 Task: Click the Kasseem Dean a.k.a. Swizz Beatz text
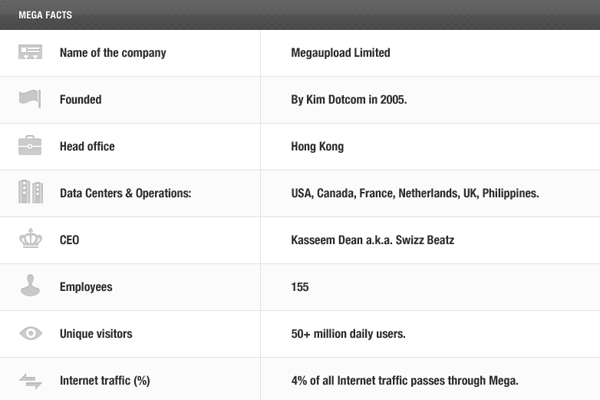(x=372, y=240)
